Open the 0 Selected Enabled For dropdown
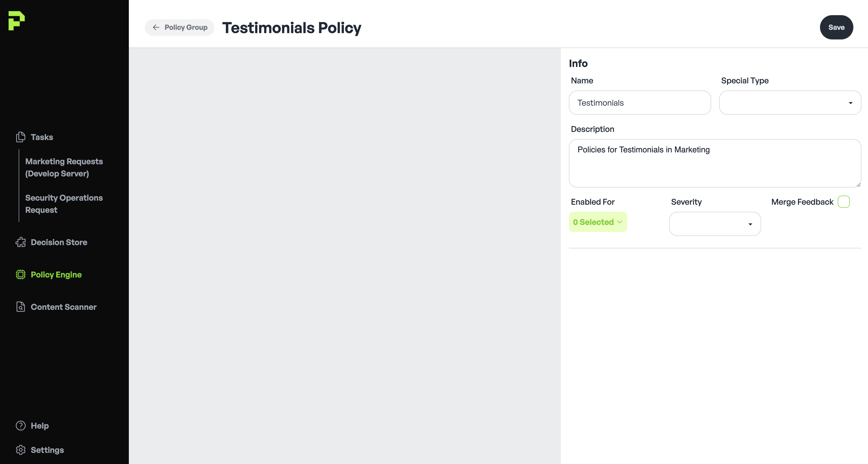This screenshot has width=868, height=464. pyautogui.click(x=598, y=222)
